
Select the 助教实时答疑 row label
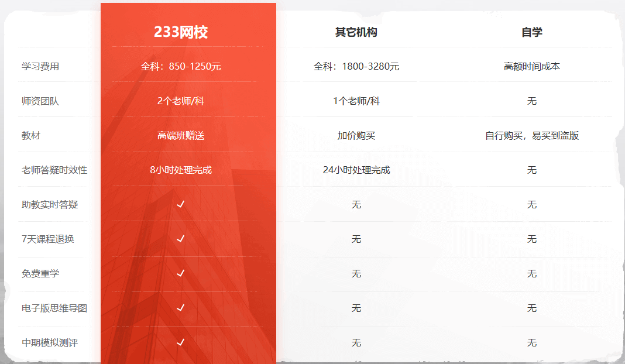coord(50,204)
